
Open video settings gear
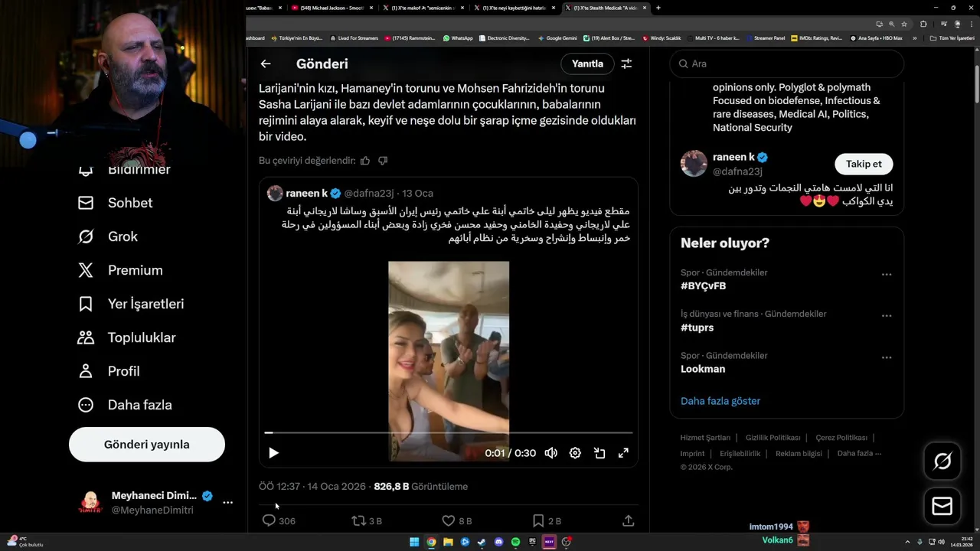point(575,453)
